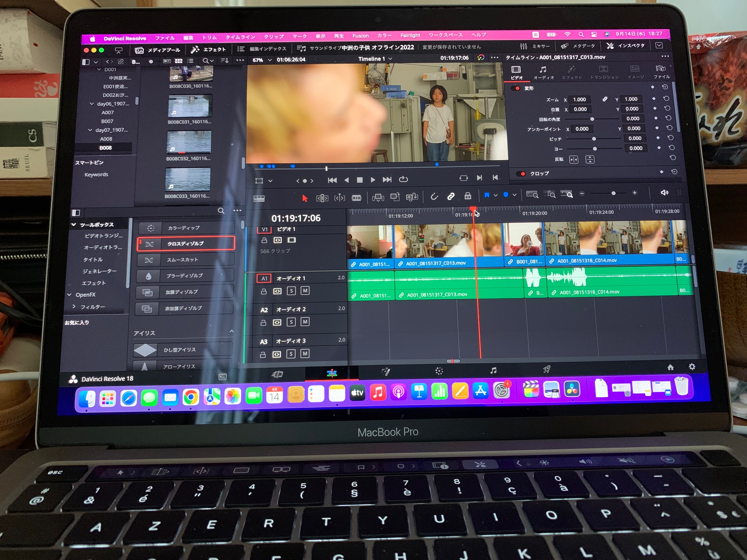Adjust the 回転の角度 slider
Screen dimensions: 747x560
[x=592, y=119]
